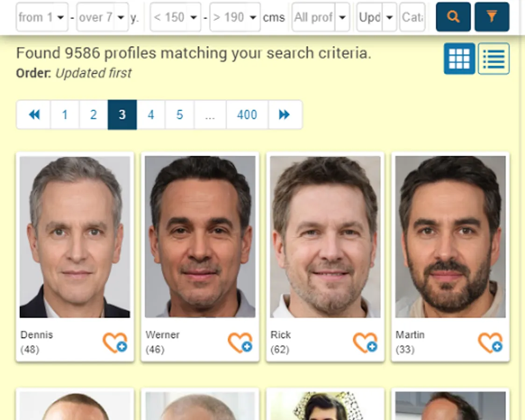Screen dimensions: 525x420
Task: Click the name 'Rick'
Action: tap(281, 335)
